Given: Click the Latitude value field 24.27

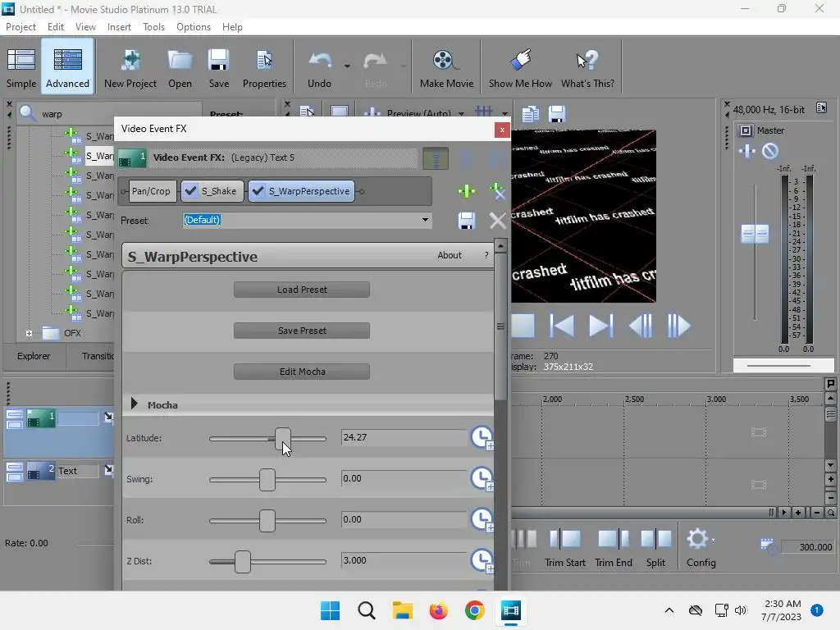Looking at the screenshot, I should click(x=403, y=437).
